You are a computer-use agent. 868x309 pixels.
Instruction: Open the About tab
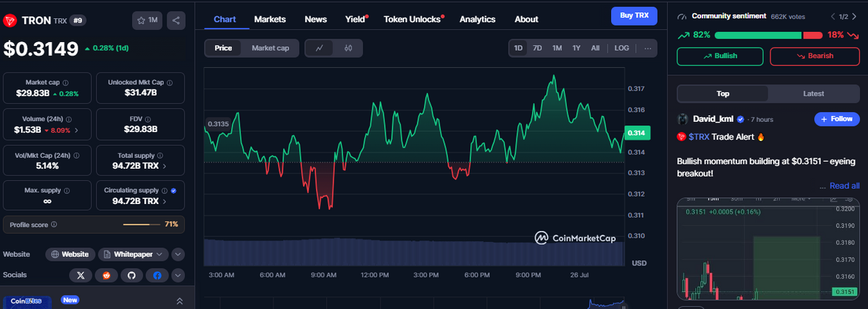coord(526,19)
